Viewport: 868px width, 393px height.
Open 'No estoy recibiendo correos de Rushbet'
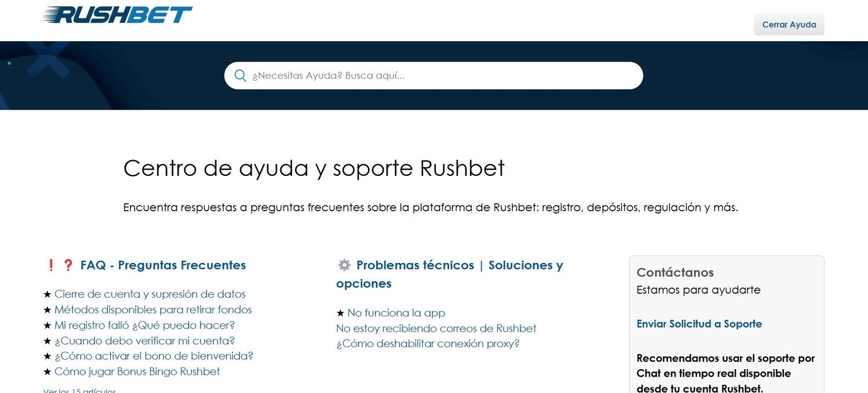pyautogui.click(x=436, y=329)
